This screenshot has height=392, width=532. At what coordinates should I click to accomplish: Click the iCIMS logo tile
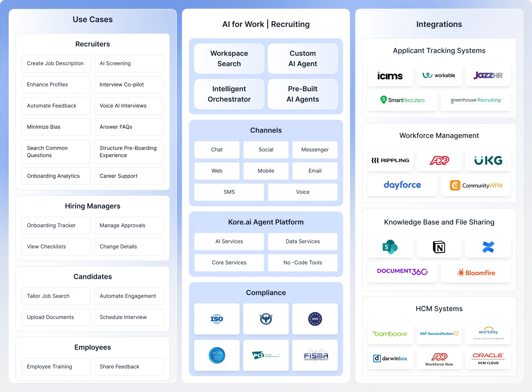[x=390, y=76]
